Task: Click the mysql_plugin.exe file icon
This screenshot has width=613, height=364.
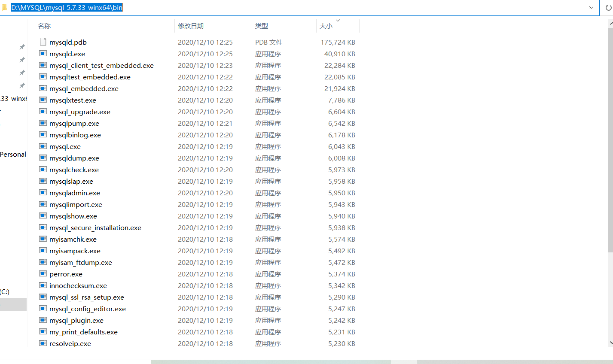Action: (43, 320)
